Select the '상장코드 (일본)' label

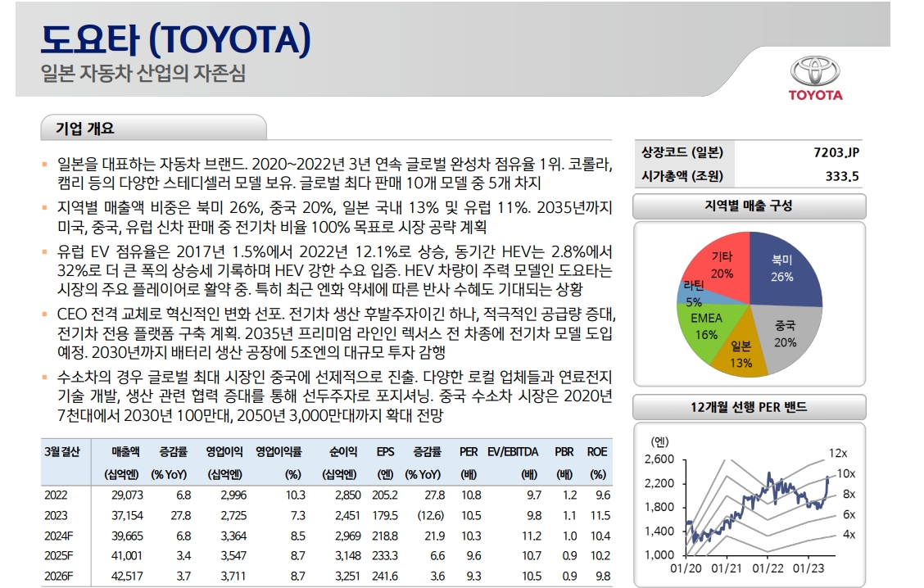coord(682,152)
